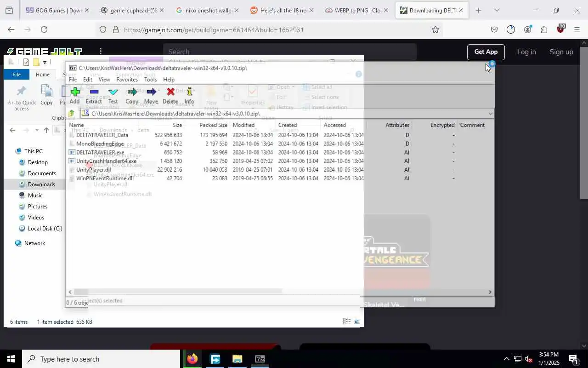
Task: Bookmark this page with the star icon
Action: [x=435, y=29]
